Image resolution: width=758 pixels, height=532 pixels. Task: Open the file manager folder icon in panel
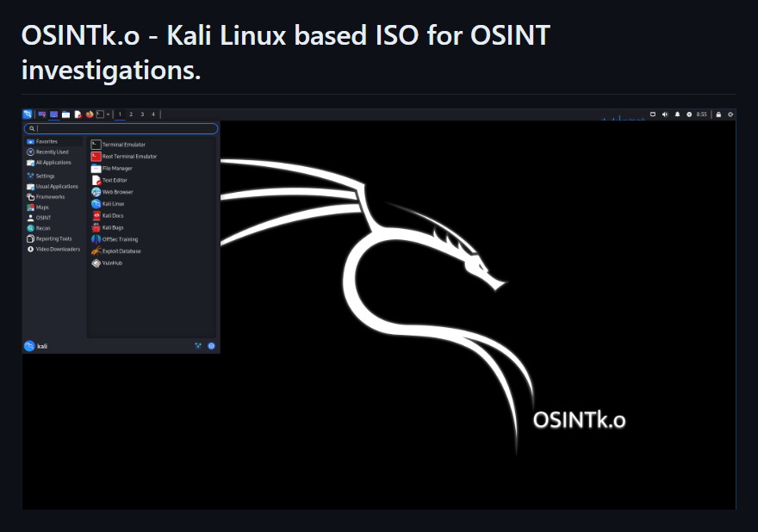pos(65,114)
